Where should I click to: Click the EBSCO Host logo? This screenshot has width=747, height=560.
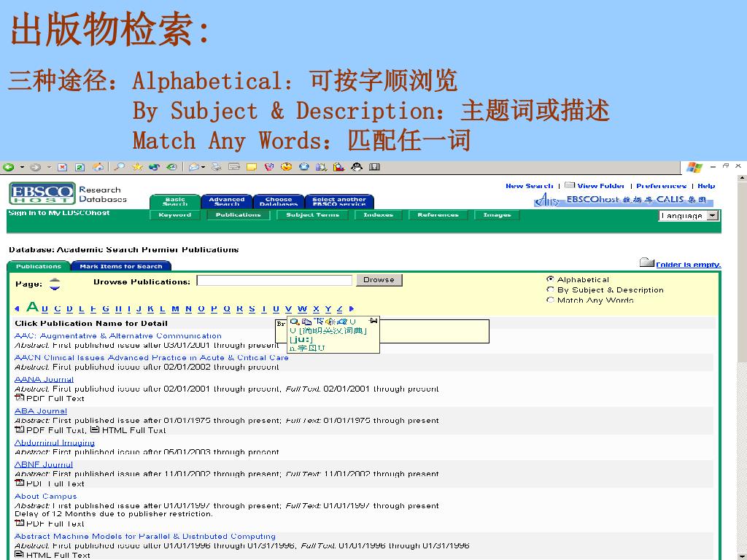click(x=42, y=194)
